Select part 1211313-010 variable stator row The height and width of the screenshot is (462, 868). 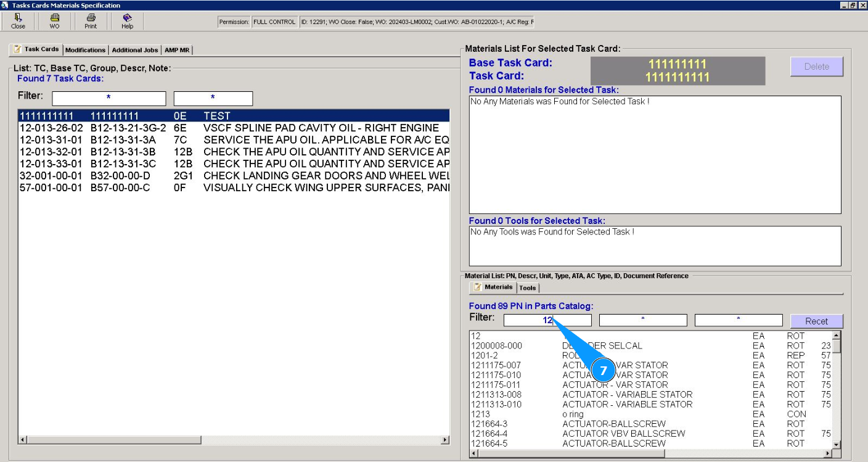click(650, 405)
